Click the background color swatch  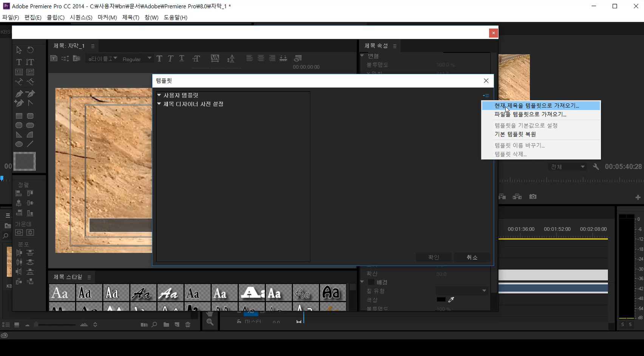point(441,299)
